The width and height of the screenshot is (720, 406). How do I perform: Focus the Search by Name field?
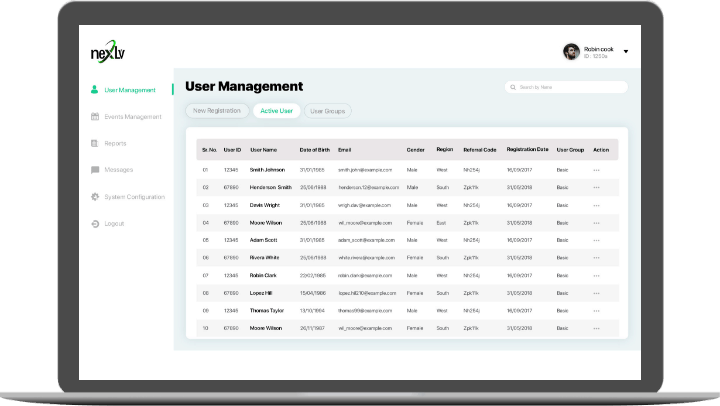(570, 87)
